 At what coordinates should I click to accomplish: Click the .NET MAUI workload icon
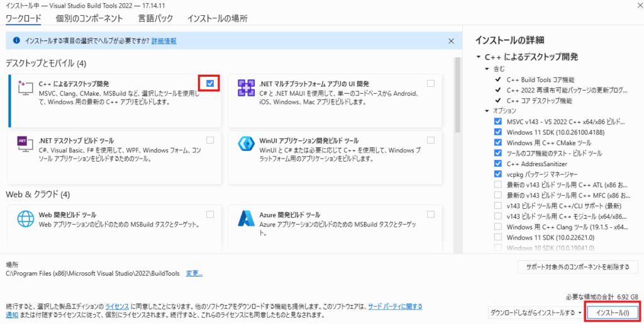246,88
